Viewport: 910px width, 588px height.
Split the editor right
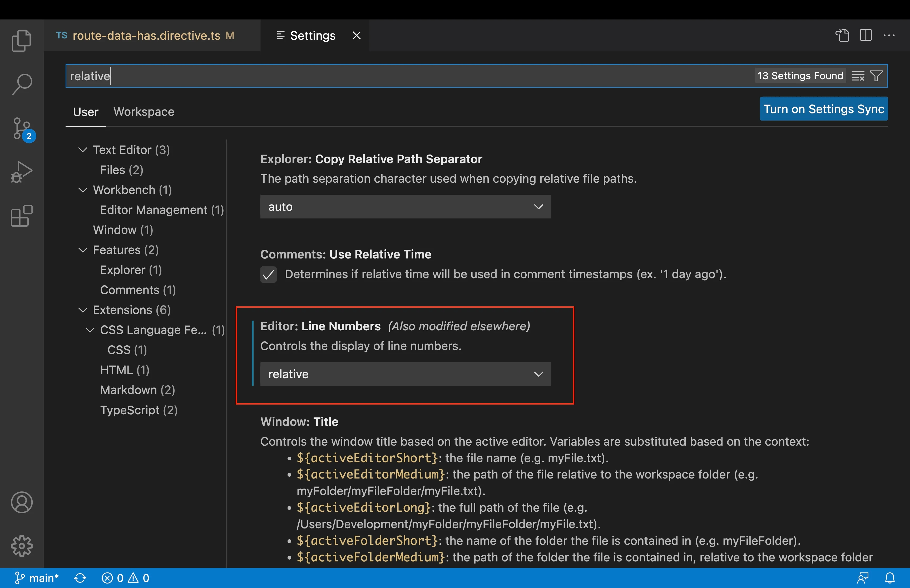coord(866,36)
